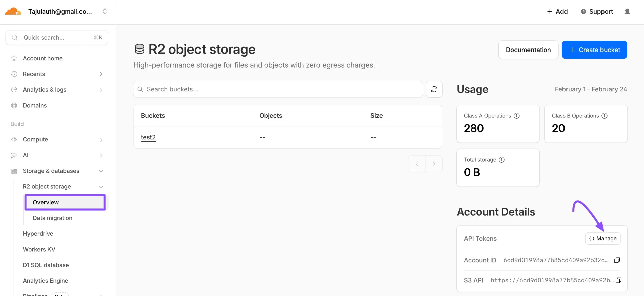
Task: Open Data migration in sidebar
Action: pos(53,218)
